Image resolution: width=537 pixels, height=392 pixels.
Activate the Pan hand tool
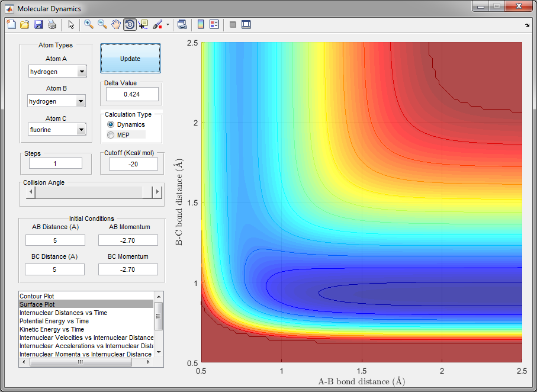click(x=116, y=24)
